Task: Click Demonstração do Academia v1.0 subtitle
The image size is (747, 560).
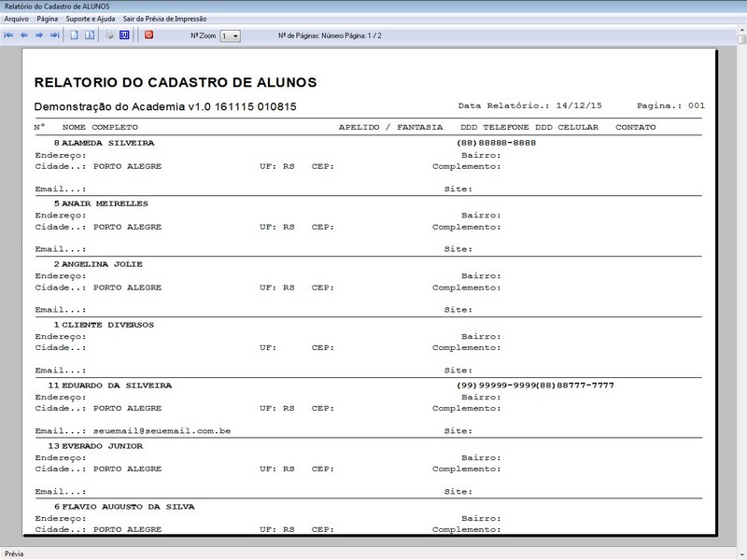Action: click(x=165, y=106)
